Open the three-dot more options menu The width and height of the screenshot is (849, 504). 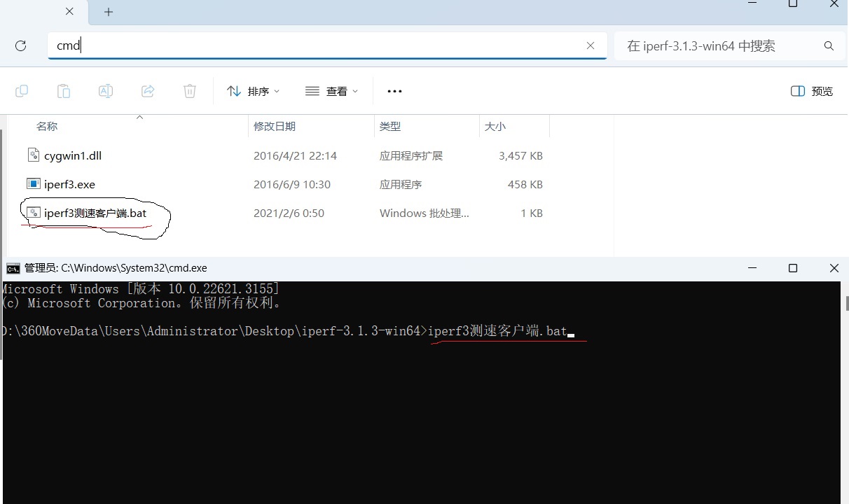pos(394,91)
